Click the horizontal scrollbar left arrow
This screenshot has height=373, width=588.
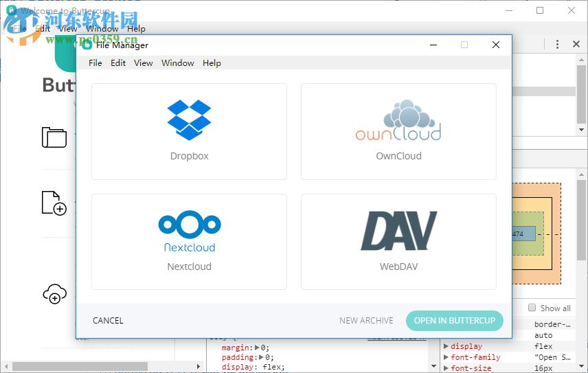6,366
